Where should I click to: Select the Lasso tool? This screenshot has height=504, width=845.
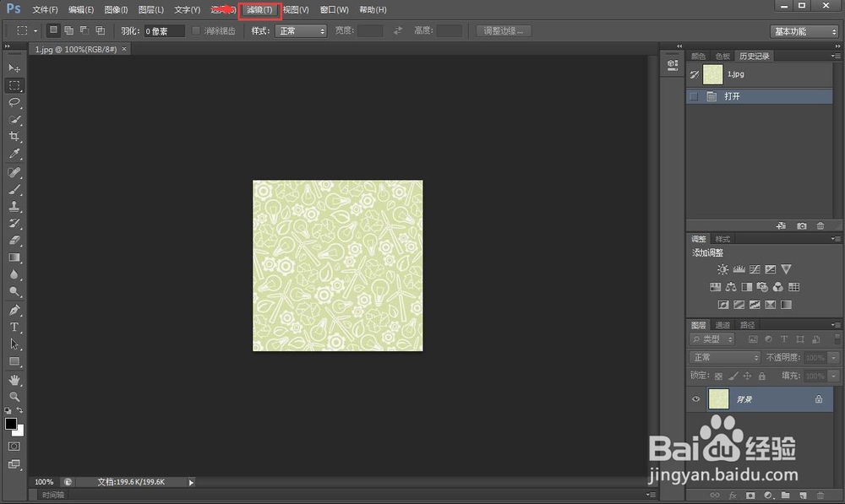14,102
